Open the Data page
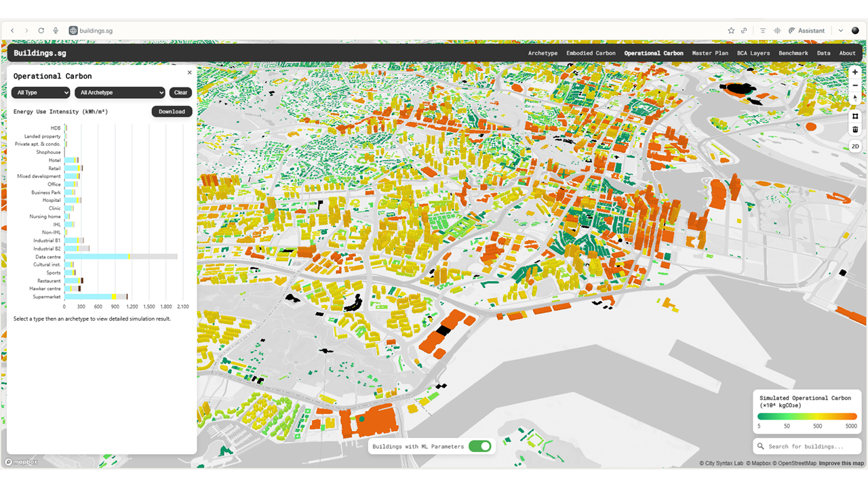Image resolution: width=868 pixels, height=488 pixels. pyautogui.click(x=823, y=53)
